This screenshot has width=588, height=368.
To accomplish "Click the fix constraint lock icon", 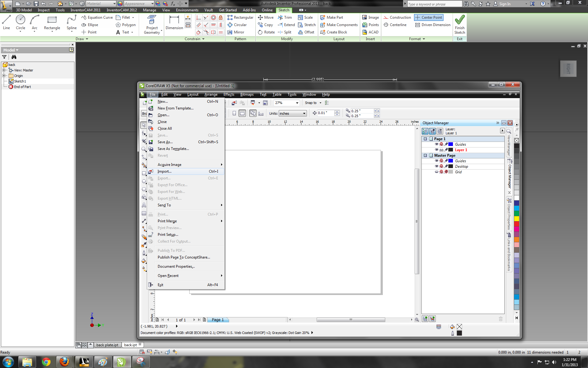I will coord(221,17).
